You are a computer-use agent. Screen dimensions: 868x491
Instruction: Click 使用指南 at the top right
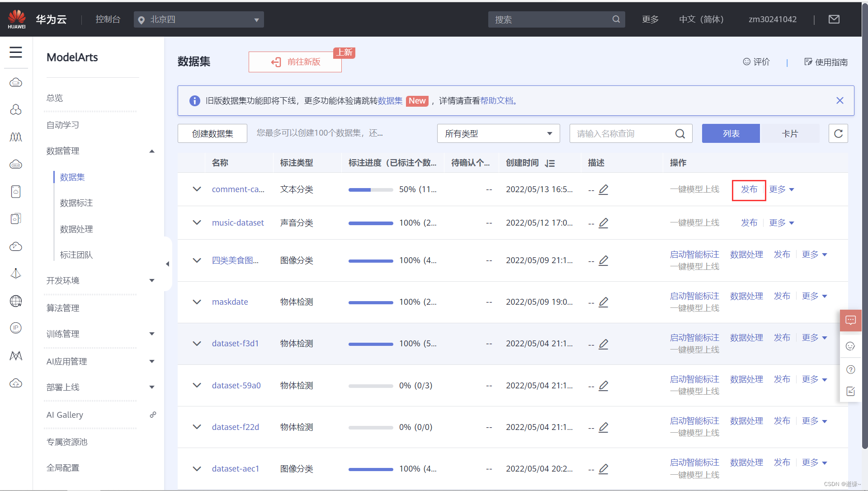(826, 62)
